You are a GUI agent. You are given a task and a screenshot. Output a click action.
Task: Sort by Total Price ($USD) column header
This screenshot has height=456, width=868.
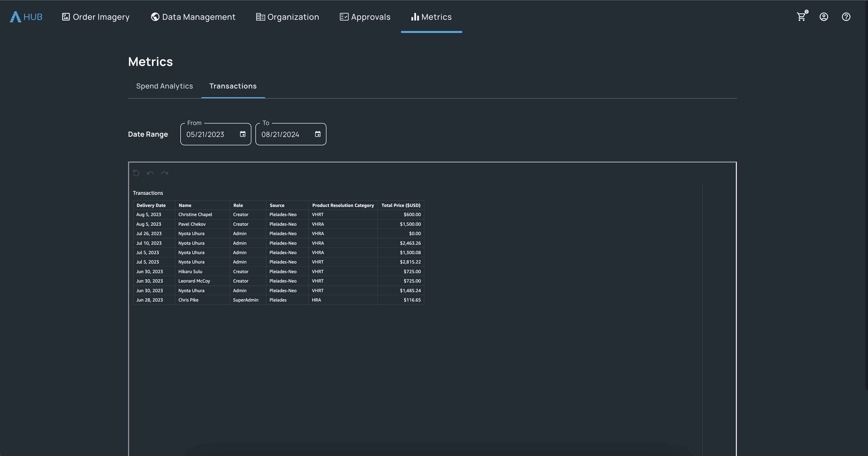pos(401,205)
